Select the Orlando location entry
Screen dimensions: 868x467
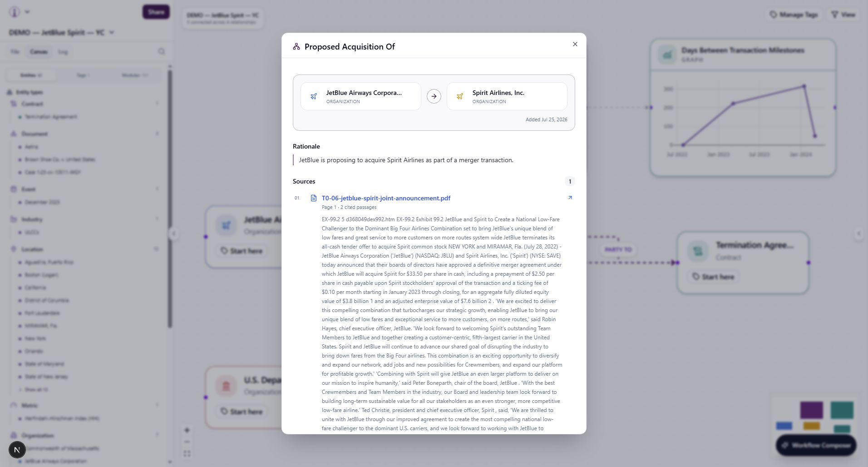point(34,351)
